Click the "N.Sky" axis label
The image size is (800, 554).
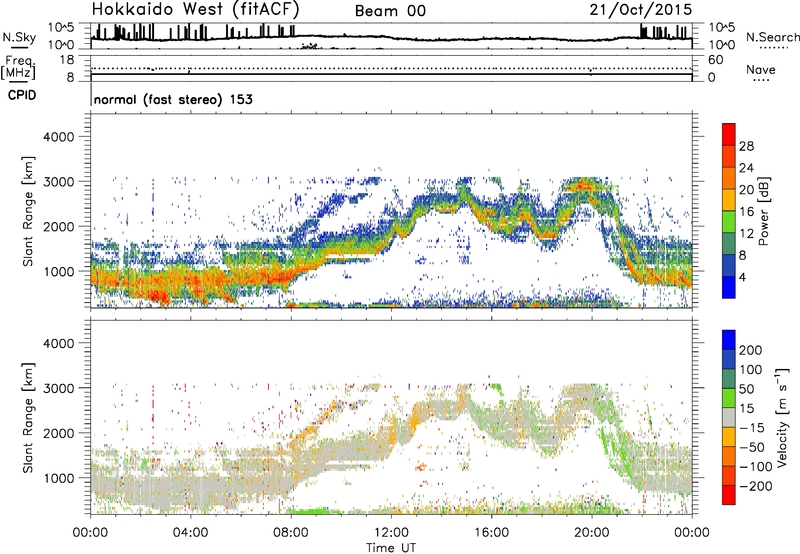(x=19, y=37)
